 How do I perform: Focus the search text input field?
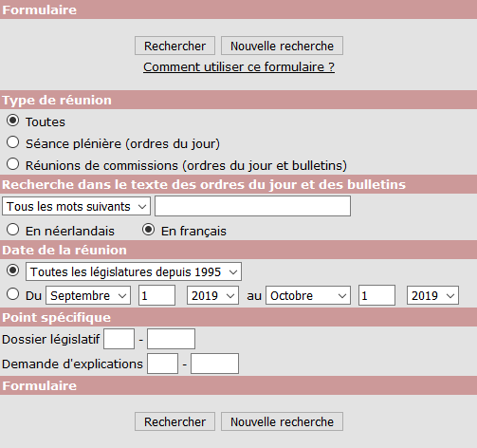click(252, 206)
